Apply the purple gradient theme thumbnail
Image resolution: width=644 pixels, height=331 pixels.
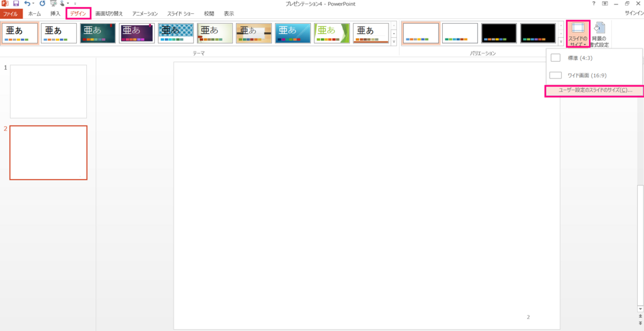136,33
